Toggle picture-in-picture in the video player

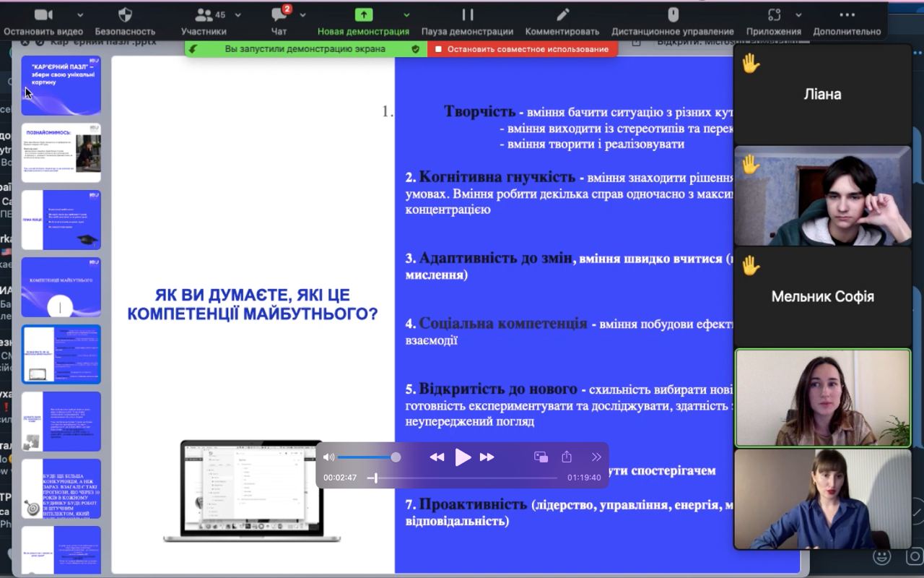(541, 457)
